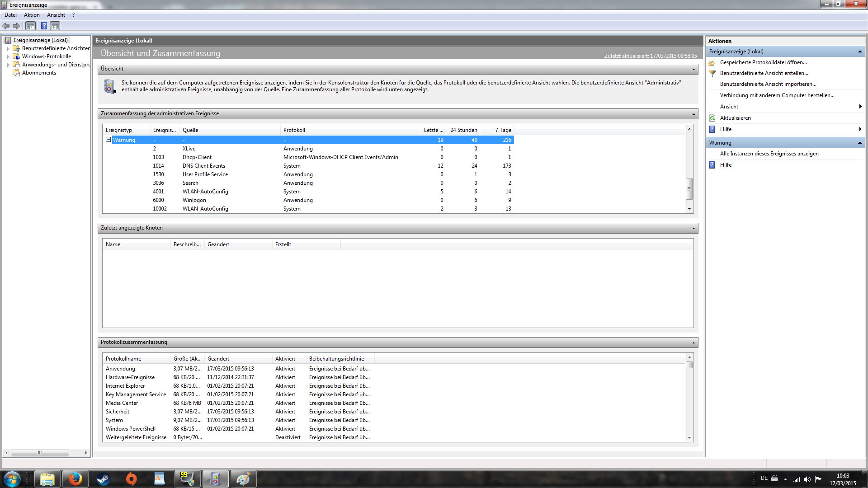868x488 pixels.
Task: Expand the Ansicht submenu in Aktionen
Action: [860, 107]
